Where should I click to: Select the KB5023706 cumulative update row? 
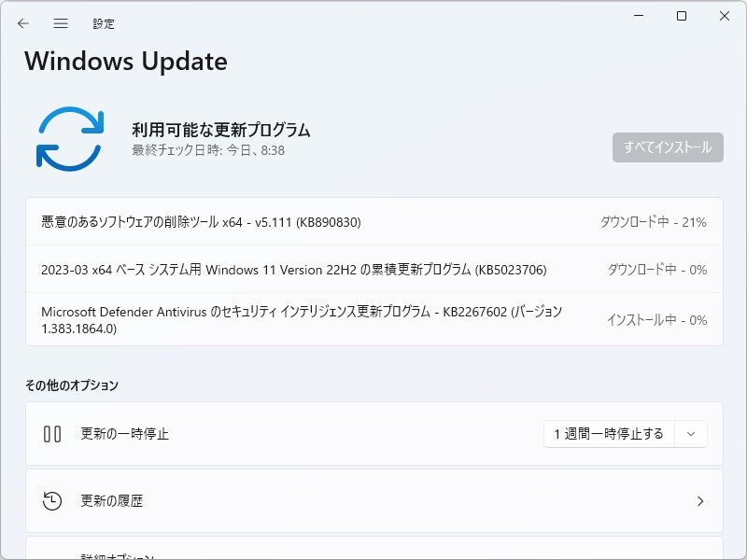tap(280, 270)
